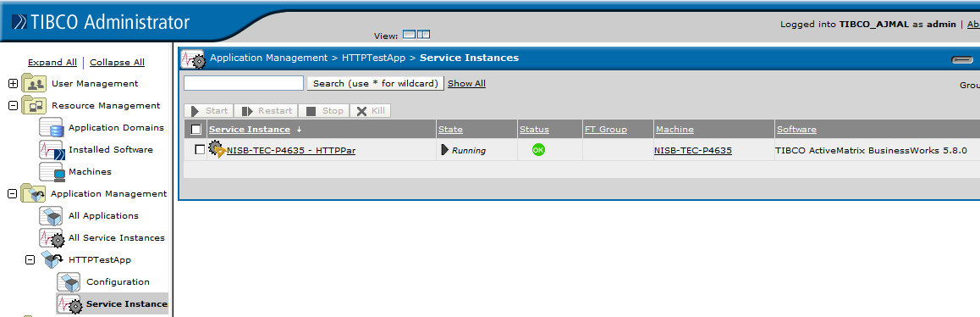
Task: Click in the search text field
Action: tap(244, 83)
